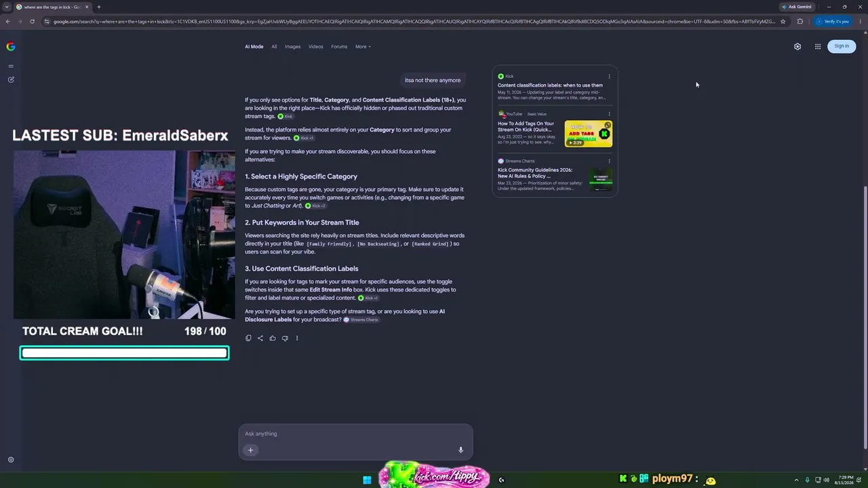
Task: Switch to the AI Mode tab
Action: (x=254, y=47)
